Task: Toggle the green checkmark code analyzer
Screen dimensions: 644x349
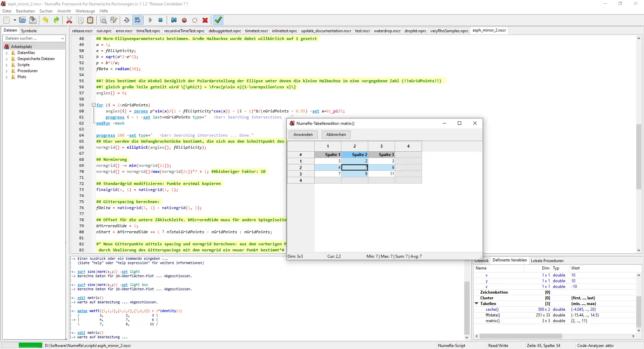Action: point(218,20)
